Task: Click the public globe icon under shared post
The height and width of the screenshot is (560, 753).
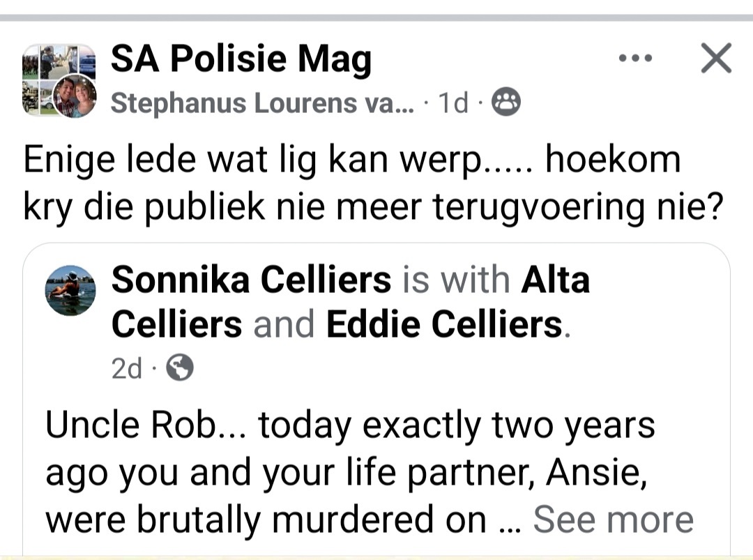Action: pyautogui.click(x=180, y=368)
